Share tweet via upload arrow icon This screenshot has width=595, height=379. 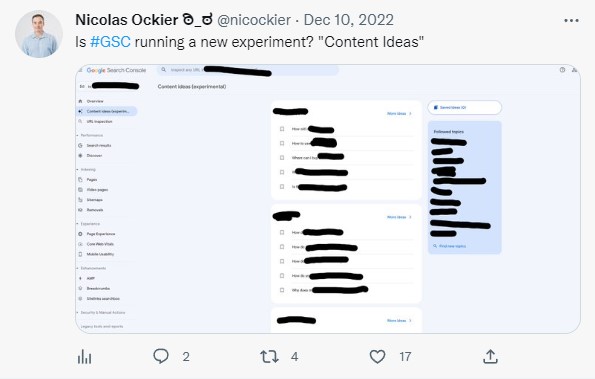490,357
